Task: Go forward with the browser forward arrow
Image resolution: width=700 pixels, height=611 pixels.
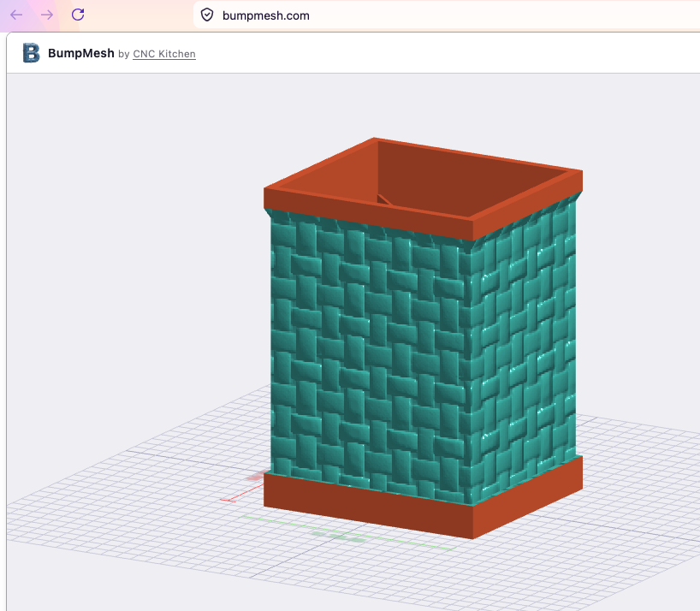Action: (47, 15)
